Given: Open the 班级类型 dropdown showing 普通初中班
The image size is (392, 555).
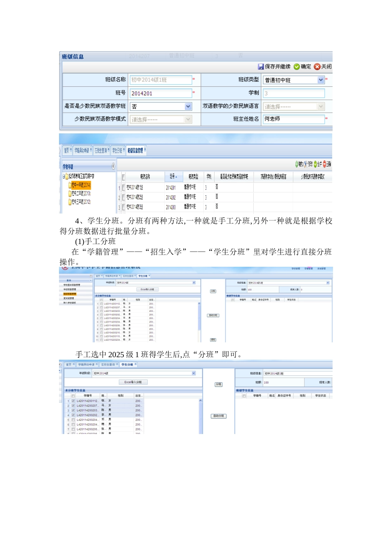Looking at the screenshot, I should coord(321,80).
